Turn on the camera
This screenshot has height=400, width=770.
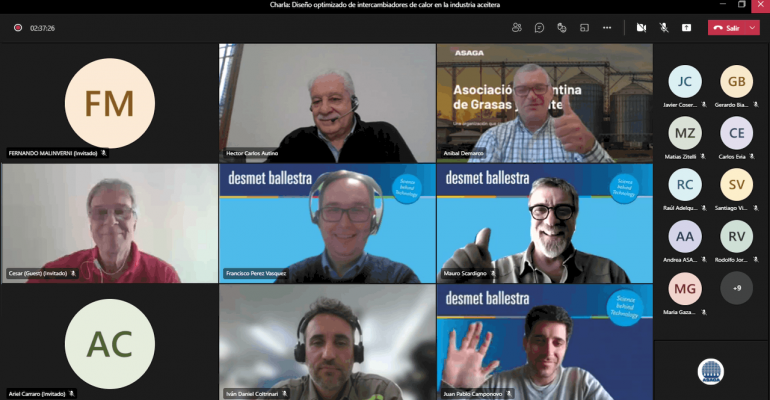(x=640, y=28)
